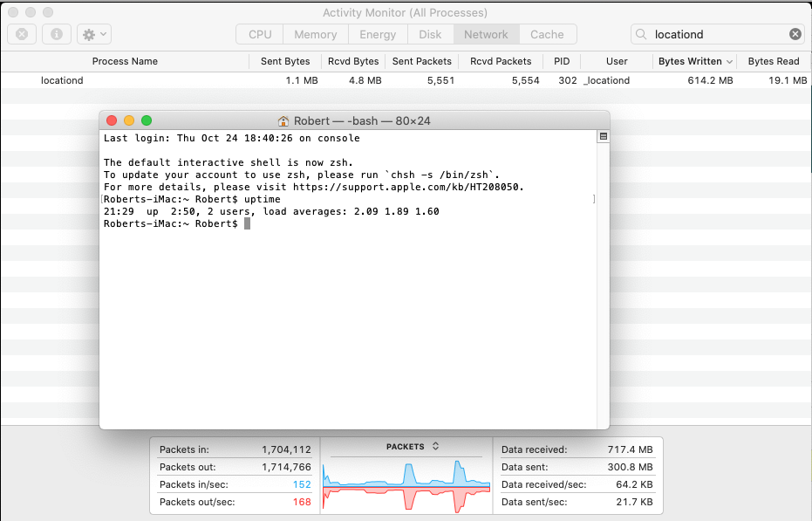Viewport: 812px width, 521px height.
Task: Close the Terminal window with red button
Action: 112,120
